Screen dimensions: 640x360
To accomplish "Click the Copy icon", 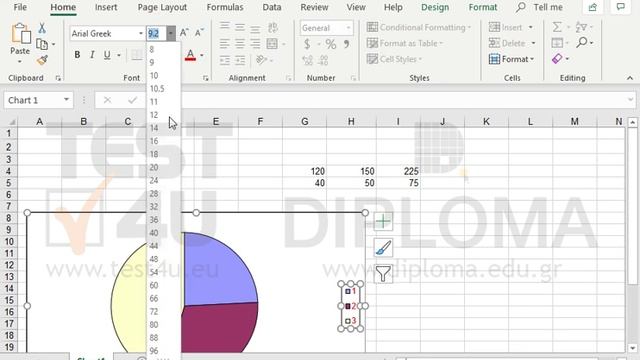I will tap(42, 44).
